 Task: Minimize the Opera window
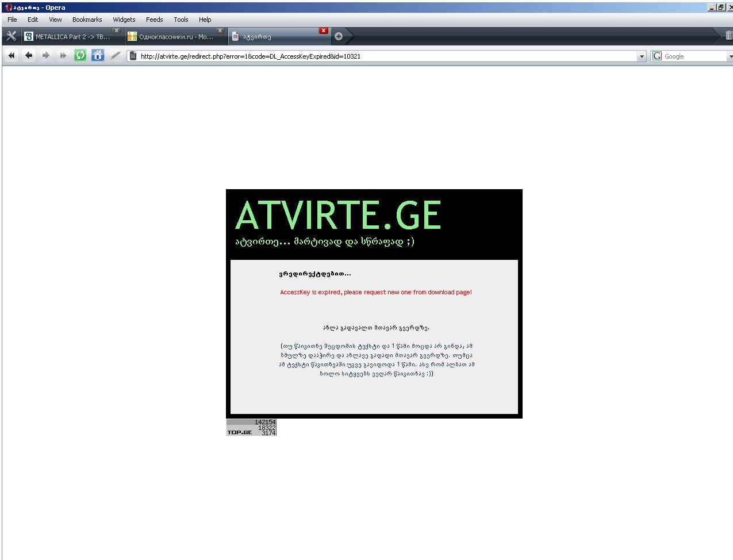711,7
